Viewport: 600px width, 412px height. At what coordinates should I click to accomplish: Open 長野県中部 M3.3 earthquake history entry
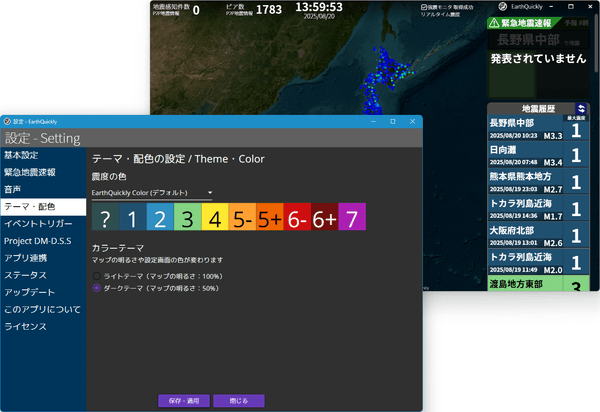pos(538,129)
